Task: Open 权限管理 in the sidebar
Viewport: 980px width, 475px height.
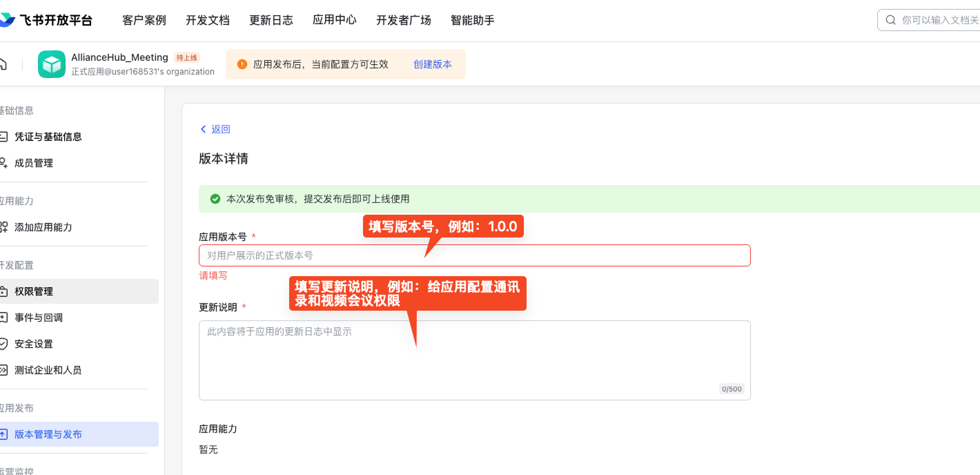Action: [34, 291]
